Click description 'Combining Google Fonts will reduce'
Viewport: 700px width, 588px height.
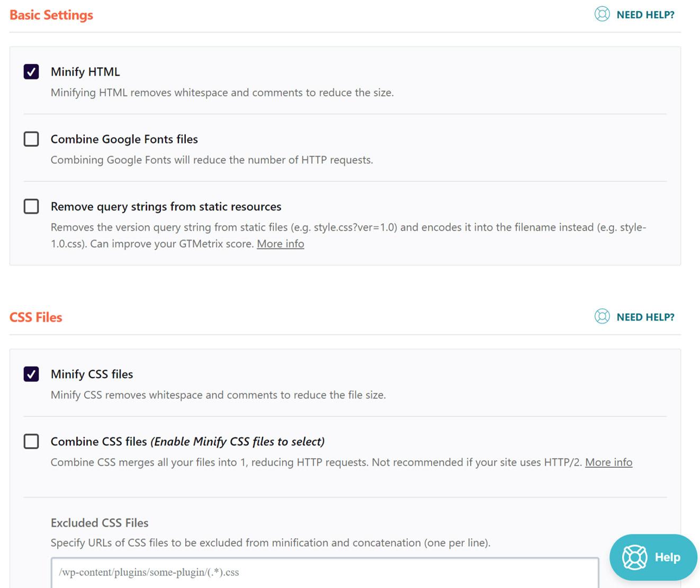(x=212, y=160)
